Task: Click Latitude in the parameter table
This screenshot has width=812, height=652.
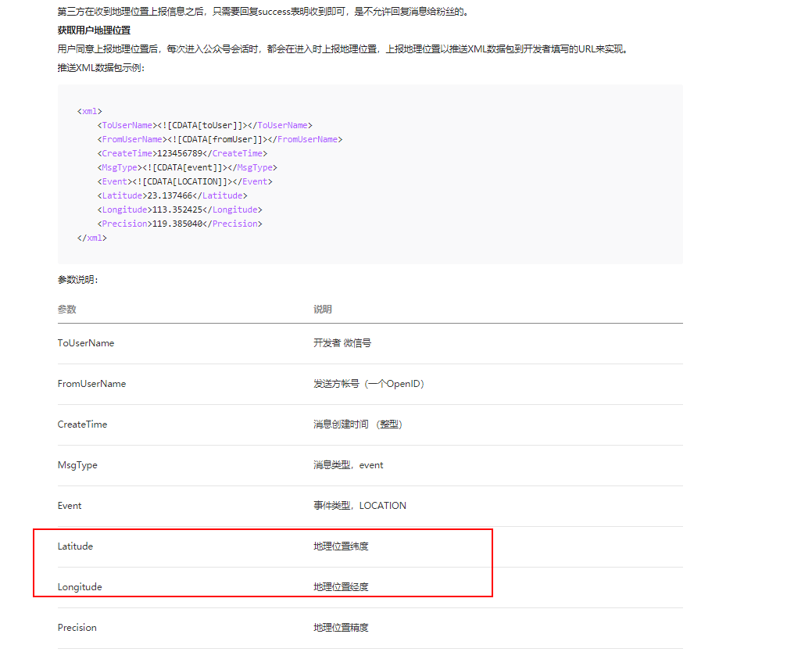Action: (x=75, y=546)
